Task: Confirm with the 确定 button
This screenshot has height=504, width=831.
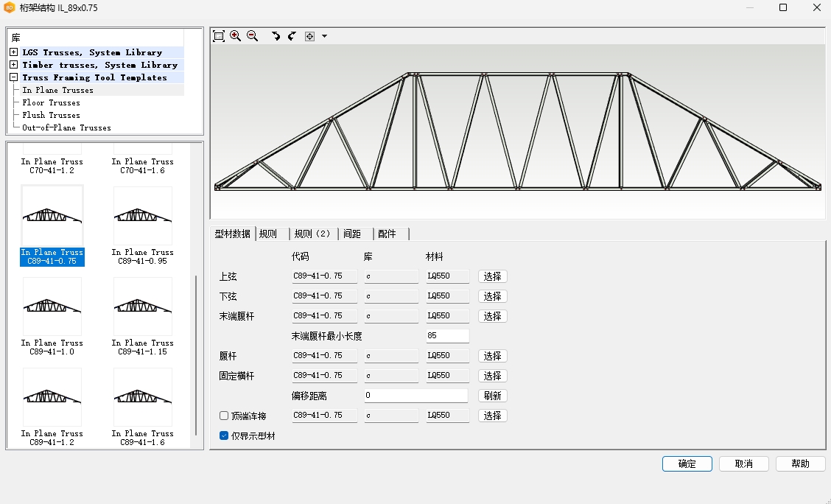Action: tap(687, 463)
